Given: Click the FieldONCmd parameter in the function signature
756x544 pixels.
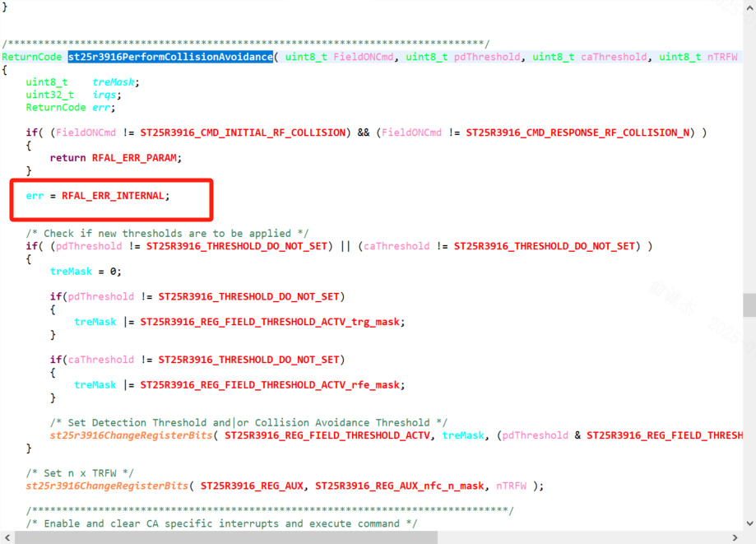Looking at the screenshot, I should click(364, 57).
